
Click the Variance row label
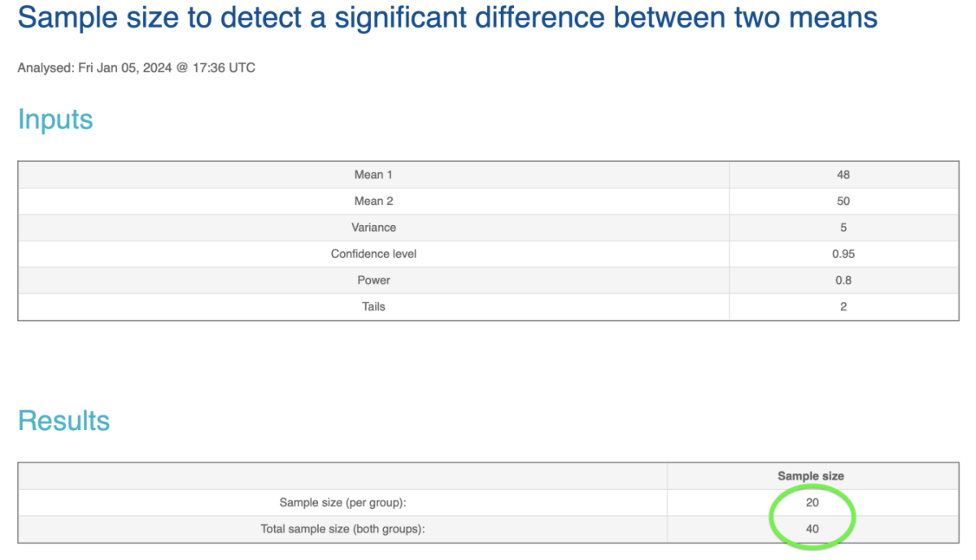tap(373, 228)
